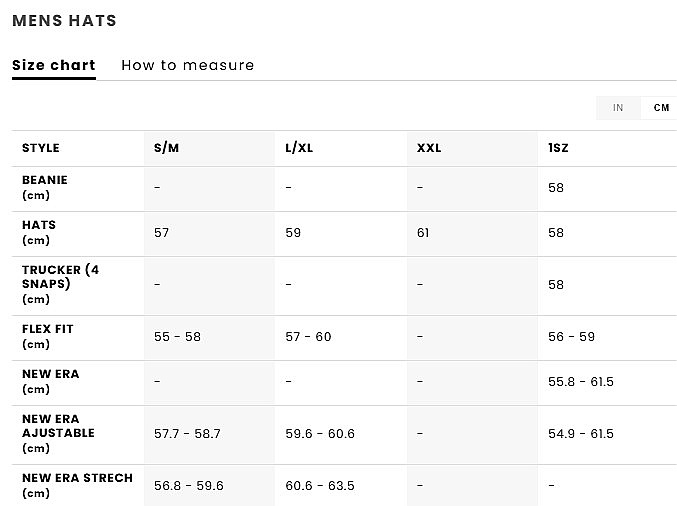The height and width of the screenshot is (506, 677).
Task: Open the How to measure tab
Action: tap(188, 66)
